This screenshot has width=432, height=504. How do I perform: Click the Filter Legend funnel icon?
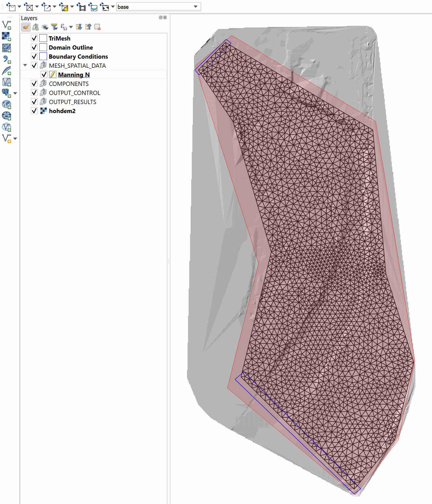pyautogui.click(x=54, y=27)
